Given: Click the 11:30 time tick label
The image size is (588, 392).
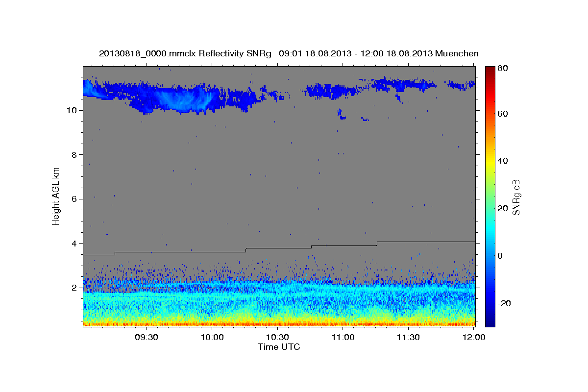Looking at the screenshot, I should click(408, 338).
